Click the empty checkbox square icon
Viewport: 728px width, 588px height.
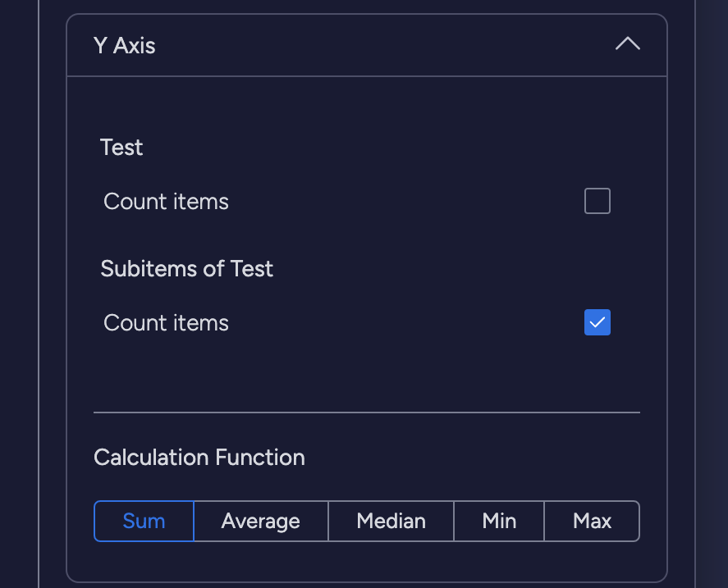point(597,201)
